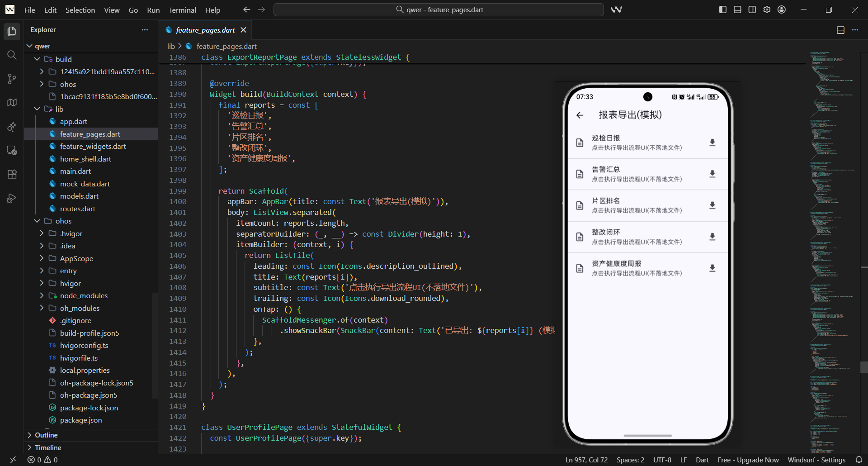Viewport: 868px width, 466px height.
Task: Change UTF-8 encoding in status bar
Action: (662, 460)
